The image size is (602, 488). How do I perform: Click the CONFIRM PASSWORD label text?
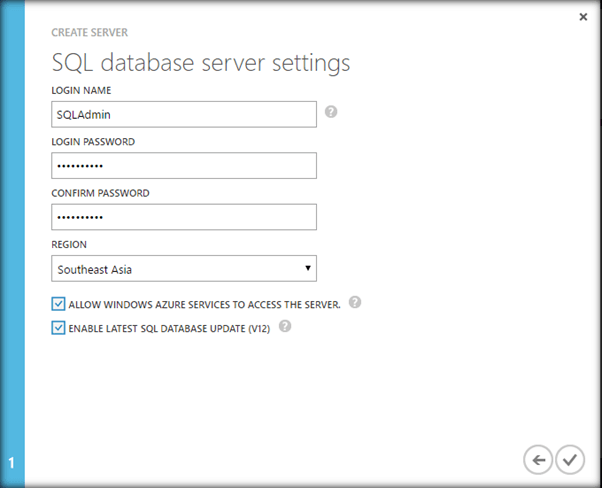click(100, 193)
